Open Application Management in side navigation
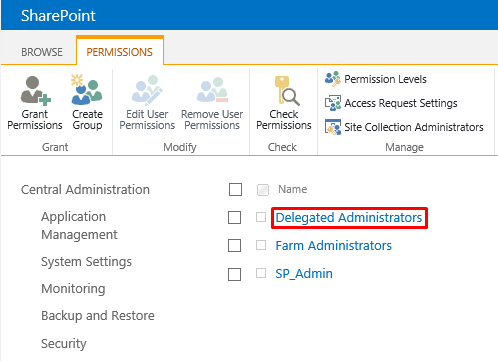 (x=79, y=226)
